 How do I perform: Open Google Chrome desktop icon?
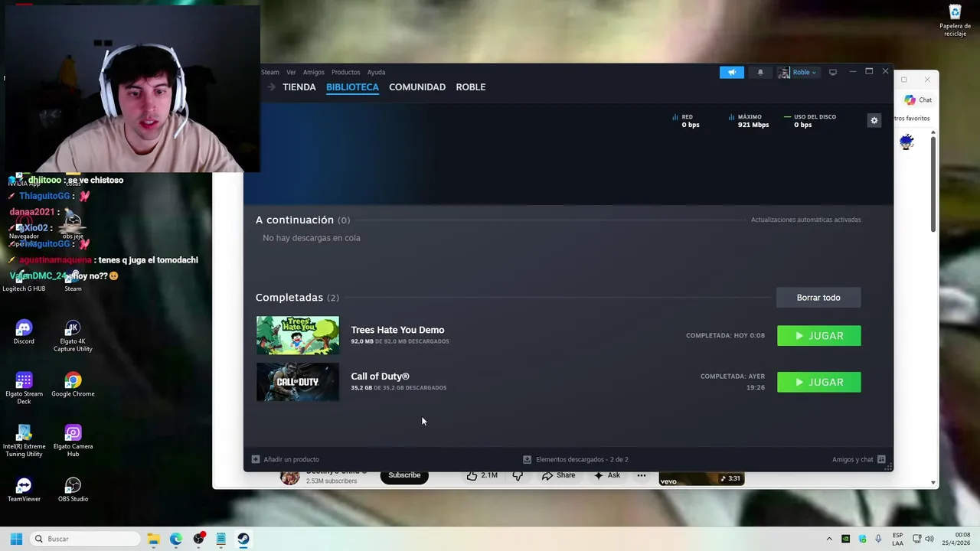[x=73, y=384]
